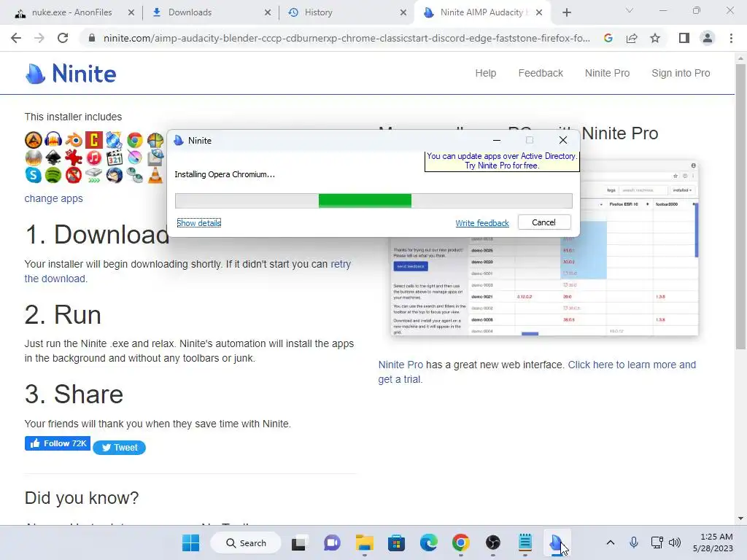
Task: Click the Chrome icon in the installer list
Action: 135,140
